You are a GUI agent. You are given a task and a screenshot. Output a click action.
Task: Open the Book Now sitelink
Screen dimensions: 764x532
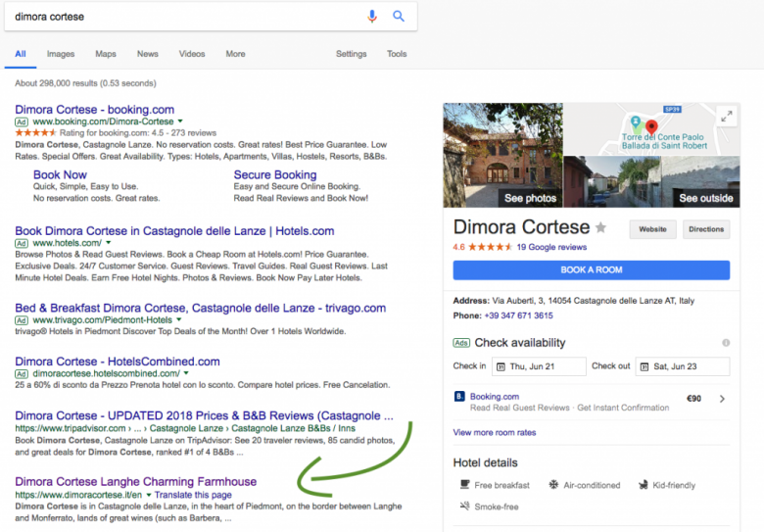pyautogui.click(x=60, y=174)
